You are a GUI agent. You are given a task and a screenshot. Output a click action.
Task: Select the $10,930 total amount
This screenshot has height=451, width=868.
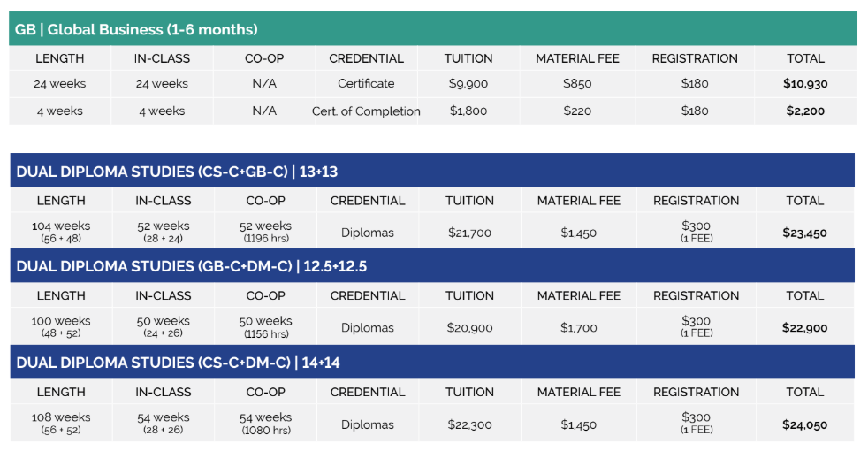804,84
